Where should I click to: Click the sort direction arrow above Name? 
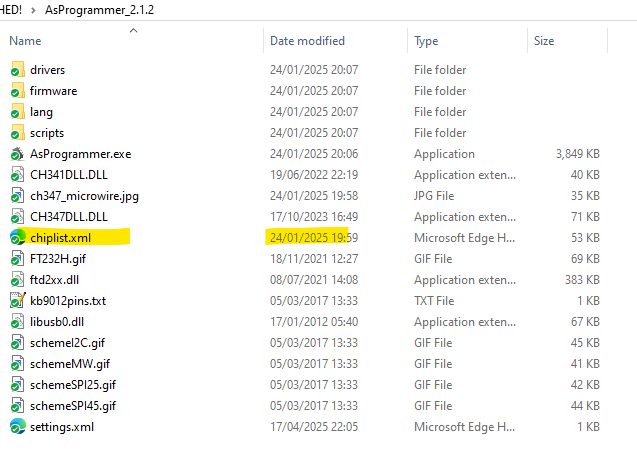133,30
